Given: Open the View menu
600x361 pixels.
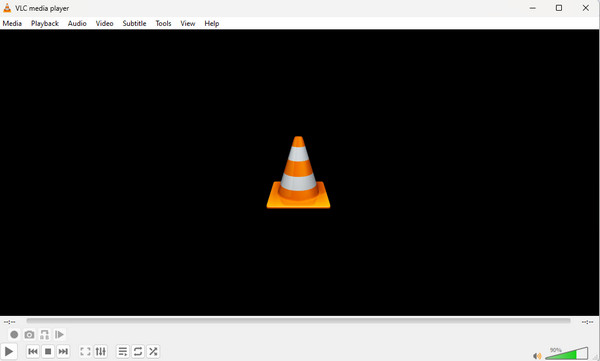Looking at the screenshot, I should 188,23.
